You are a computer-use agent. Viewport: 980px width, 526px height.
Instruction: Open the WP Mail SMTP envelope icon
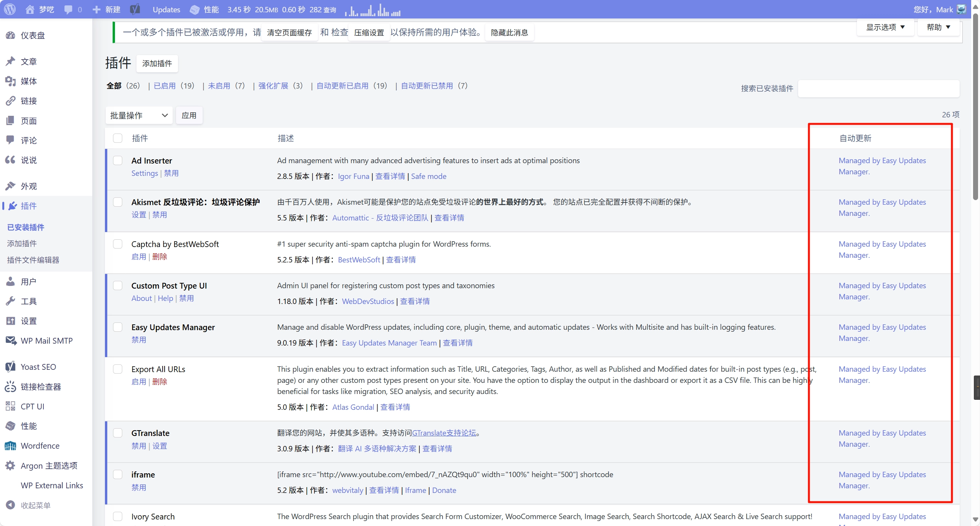click(11, 341)
